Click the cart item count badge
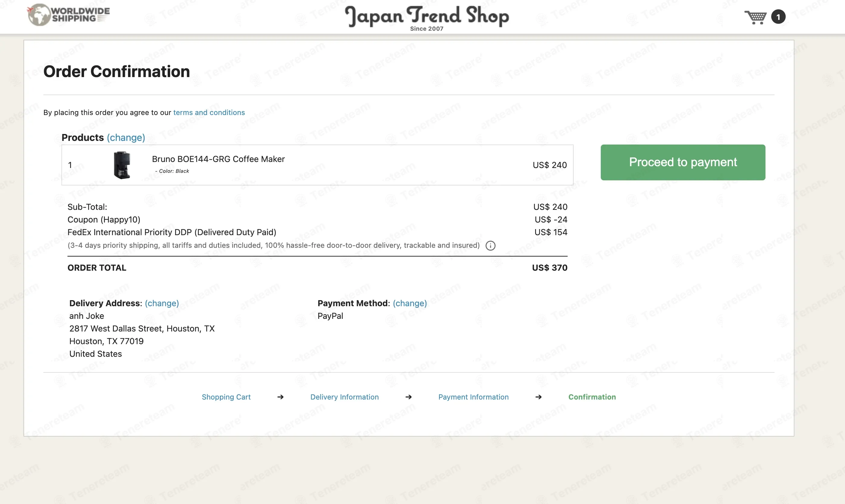The width and height of the screenshot is (845, 504). pos(778,17)
